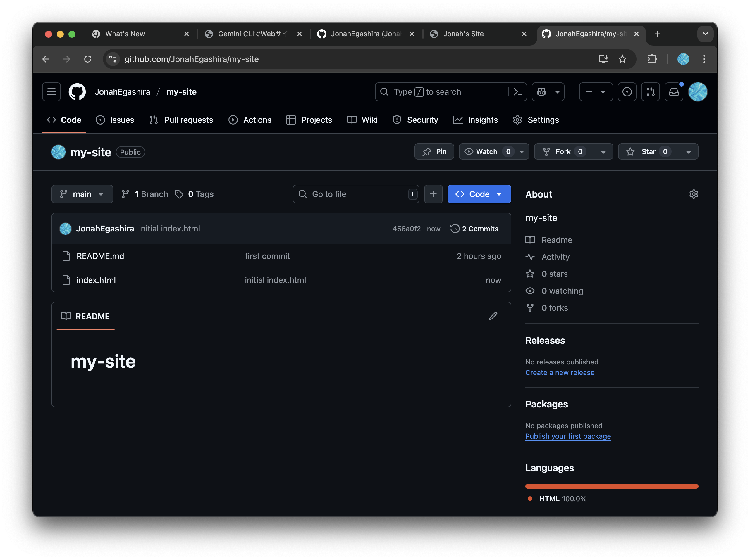750x560 pixels.
Task: Open the GitHub home via octocat logo
Action: (x=77, y=91)
